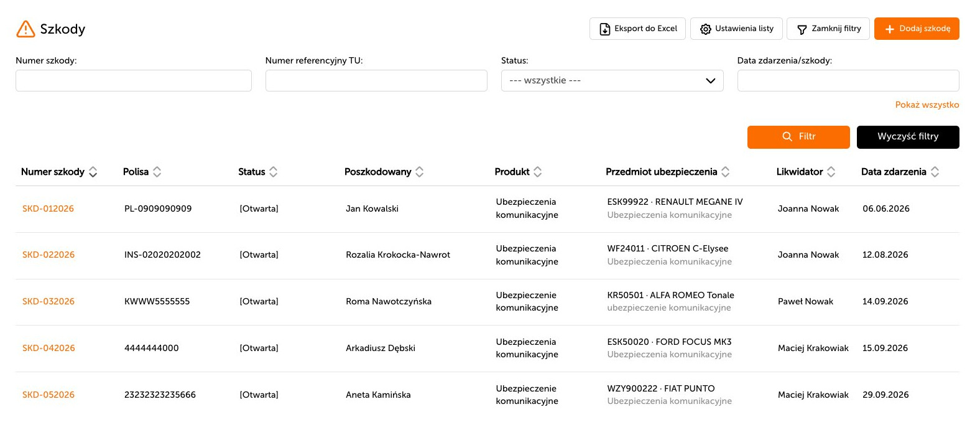Open claim SKD-012026

click(48, 209)
